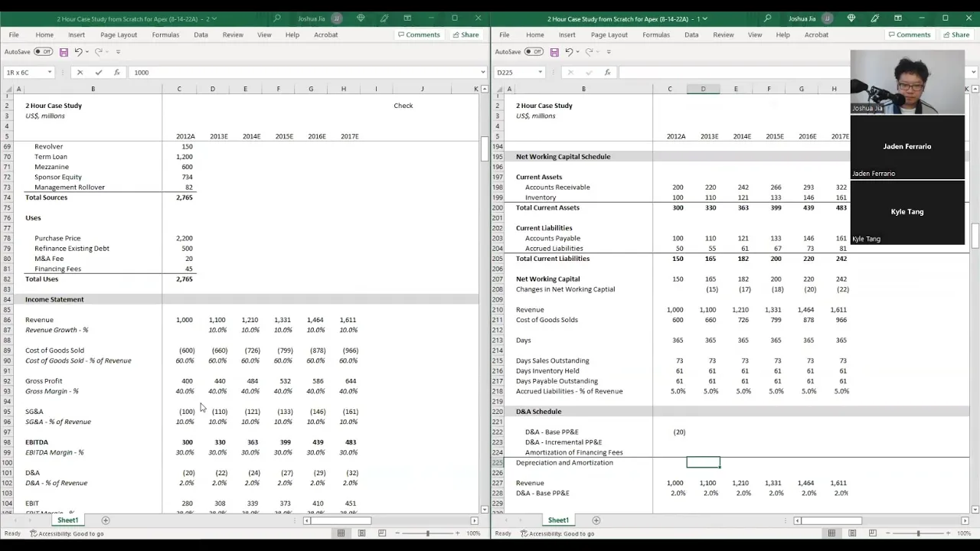Open the Data tab in the right window

coord(691,34)
